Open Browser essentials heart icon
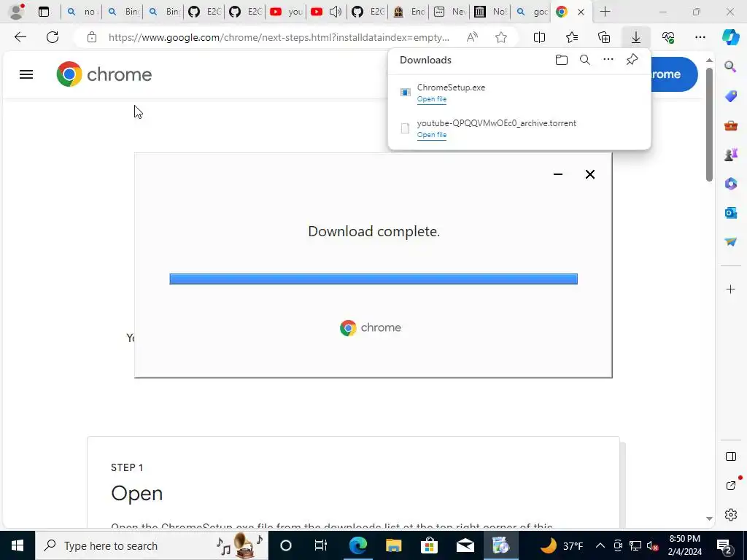Screen dimensions: 747x560 click(x=668, y=37)
